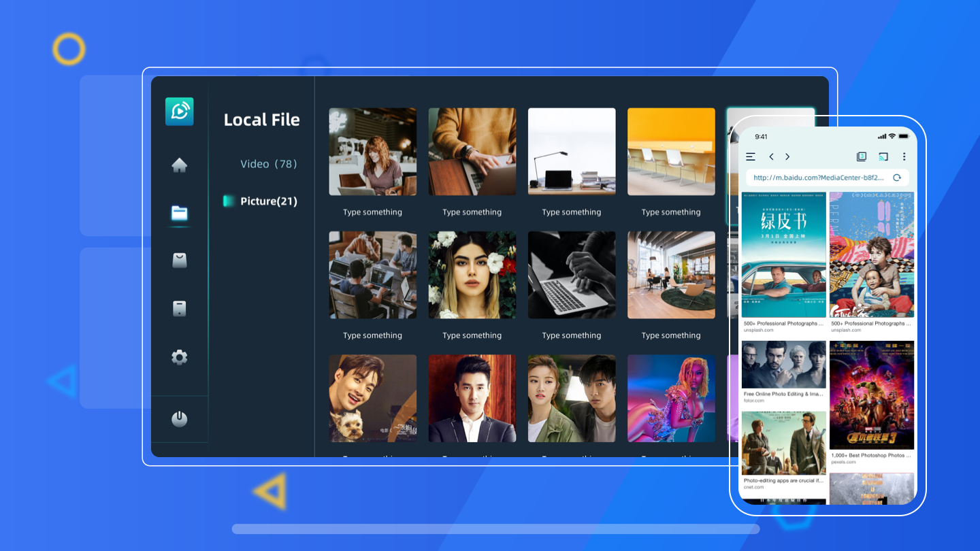Open photo of yellow wall with chairs

[671, 152]
